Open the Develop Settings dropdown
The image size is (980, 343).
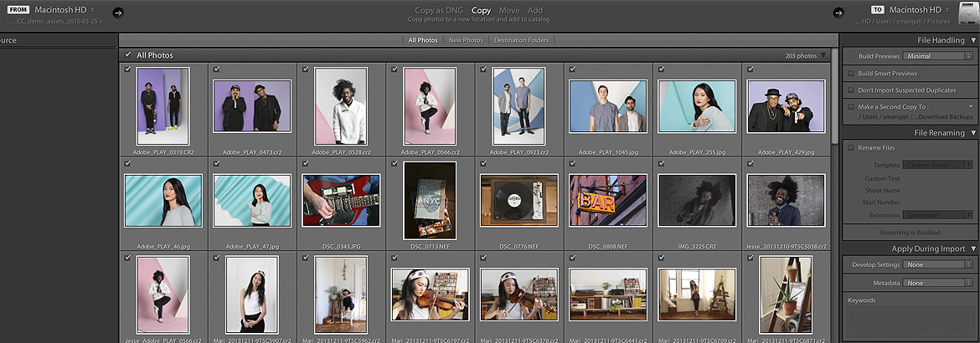point(936,264)
